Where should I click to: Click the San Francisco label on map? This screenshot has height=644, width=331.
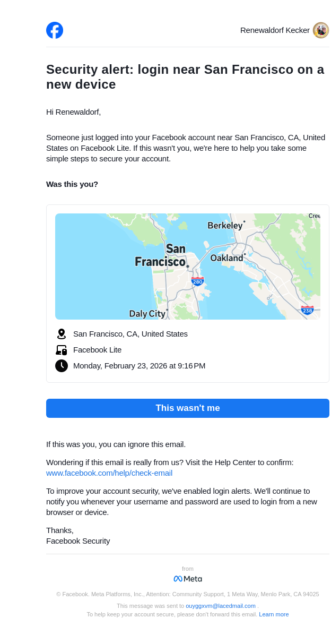pyautogui.click(x=161, y=255)
